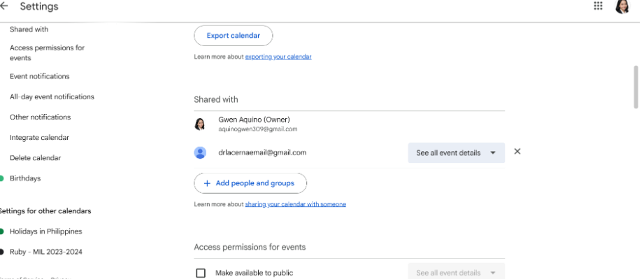Click Add people and groups button
The height and width of the screenshot is (279, 644).
coord(250,183)
